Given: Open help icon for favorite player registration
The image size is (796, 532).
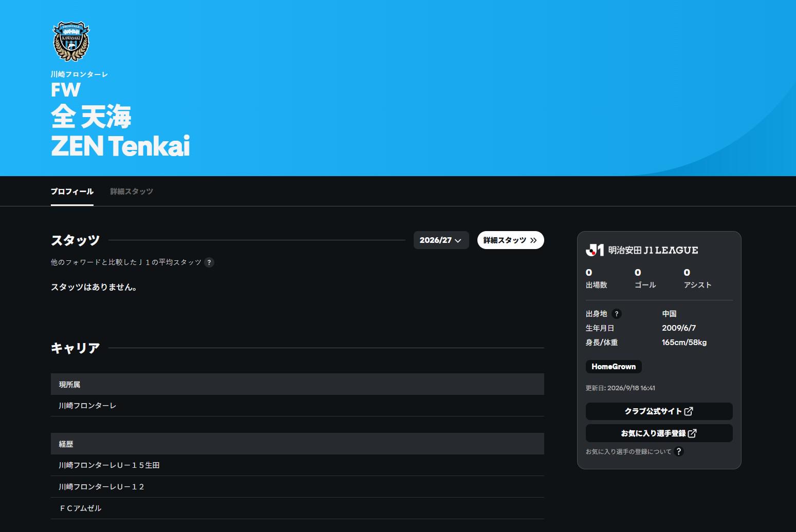Looking at the screenshot, I should click(x=679, y=451).
